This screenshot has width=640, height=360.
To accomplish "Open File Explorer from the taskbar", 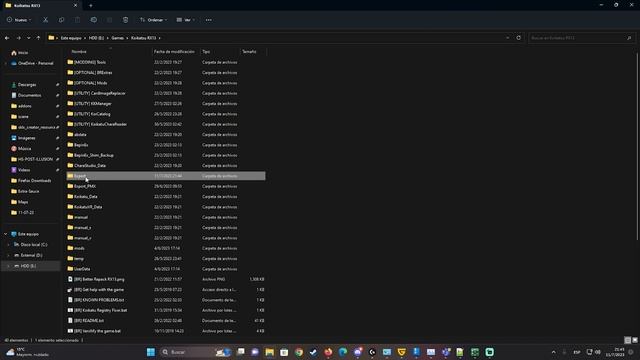I will [269, 352].
